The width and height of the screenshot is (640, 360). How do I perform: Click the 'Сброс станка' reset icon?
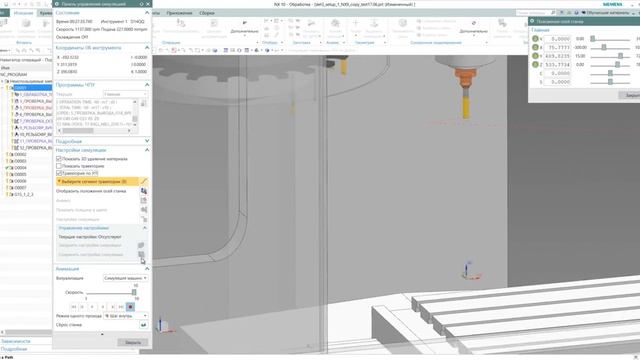(x=144, y=325)
